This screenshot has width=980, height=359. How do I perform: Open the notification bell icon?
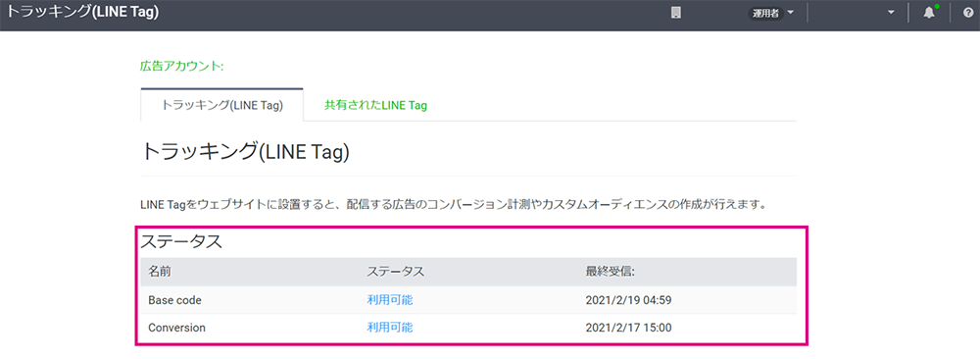click(929, 13)
